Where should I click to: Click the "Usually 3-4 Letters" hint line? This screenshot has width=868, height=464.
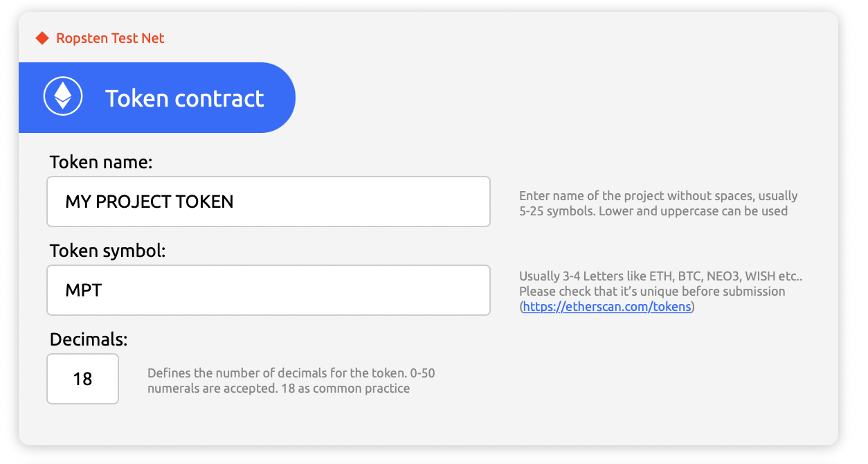coord(660,276)
